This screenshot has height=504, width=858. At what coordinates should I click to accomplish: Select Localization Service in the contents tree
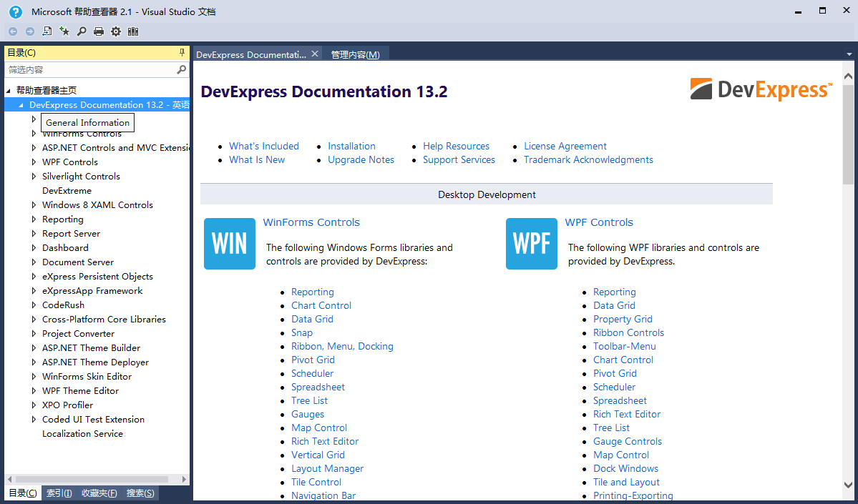coord(82,433)
